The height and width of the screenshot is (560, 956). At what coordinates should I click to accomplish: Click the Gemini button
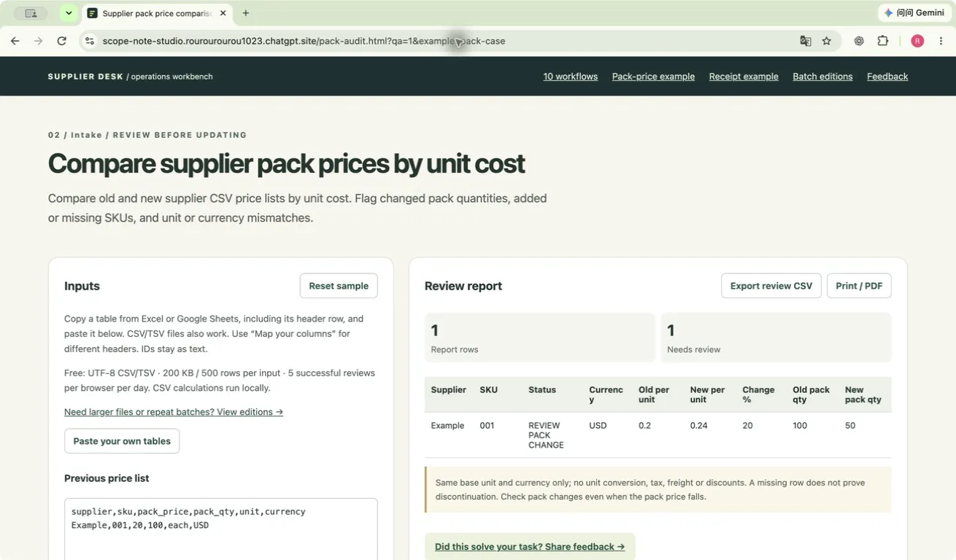tap(913, 13)
